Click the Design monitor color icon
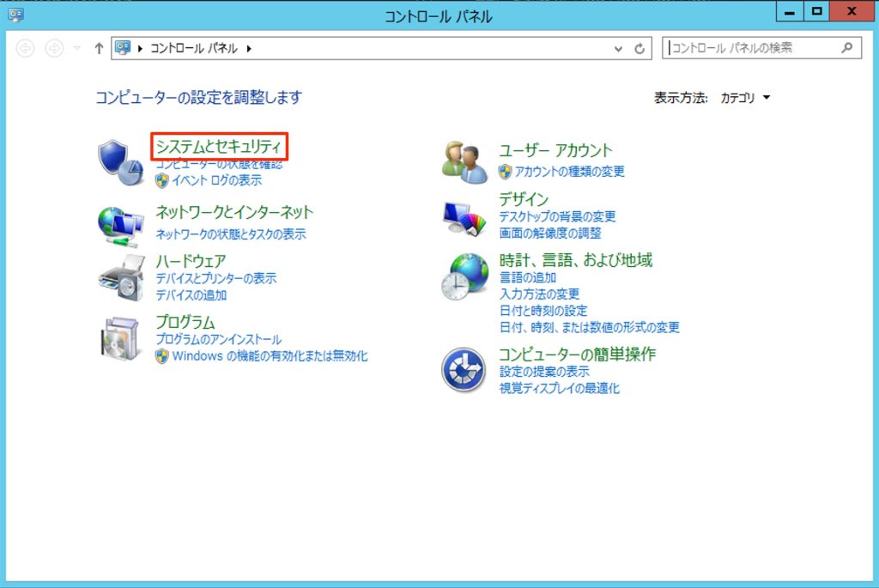Viewport: 879px width, 588px height. 464,219
